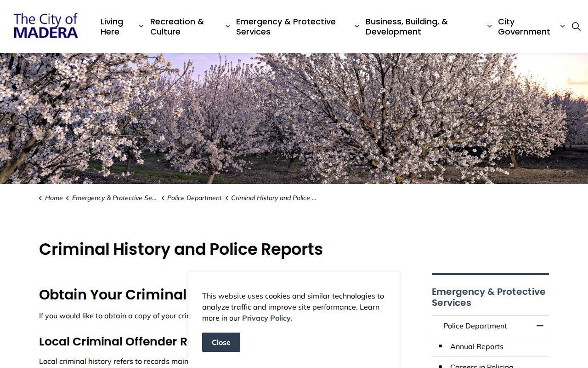
Task: Open the City Government nav item
Action: [x=524, y=27]
